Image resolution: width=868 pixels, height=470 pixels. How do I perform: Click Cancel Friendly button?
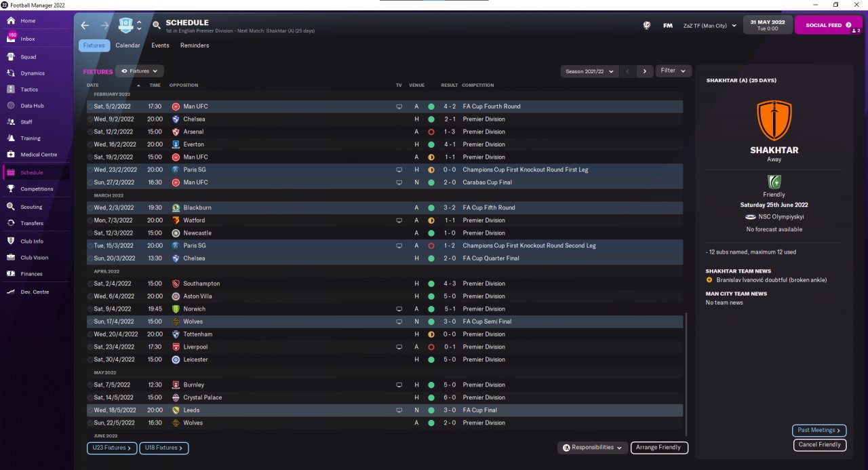tap(820, 445)
